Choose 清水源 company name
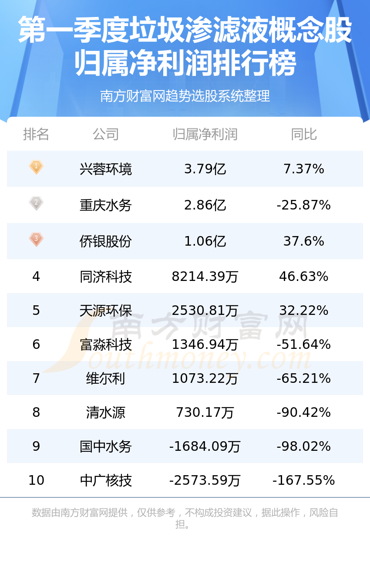 (x=106, y=412)
